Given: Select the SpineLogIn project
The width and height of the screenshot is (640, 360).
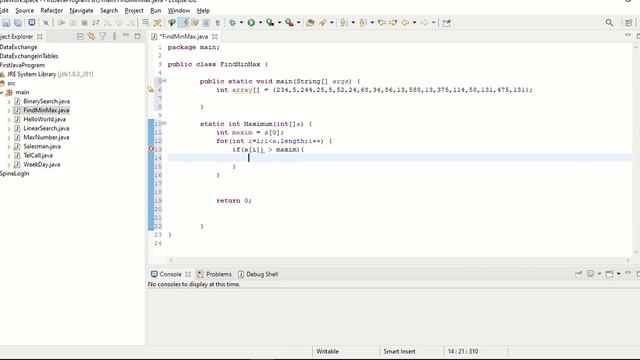Looking at the screenshot, I should coord(14,173).
